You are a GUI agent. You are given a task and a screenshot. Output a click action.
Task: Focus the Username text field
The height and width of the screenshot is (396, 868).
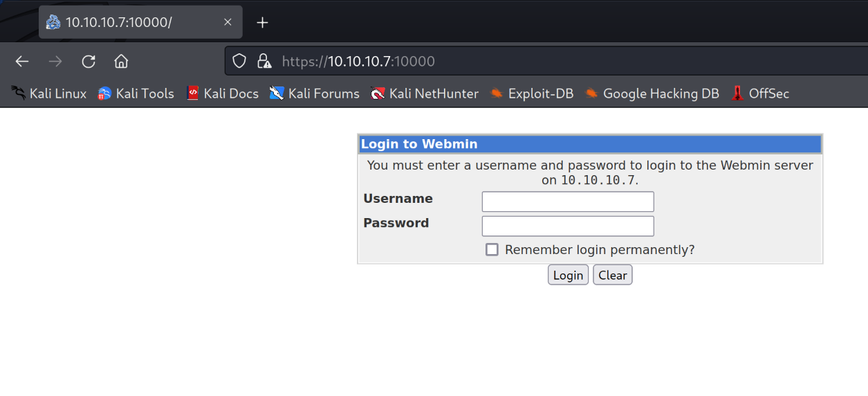(x=567, y=201)
